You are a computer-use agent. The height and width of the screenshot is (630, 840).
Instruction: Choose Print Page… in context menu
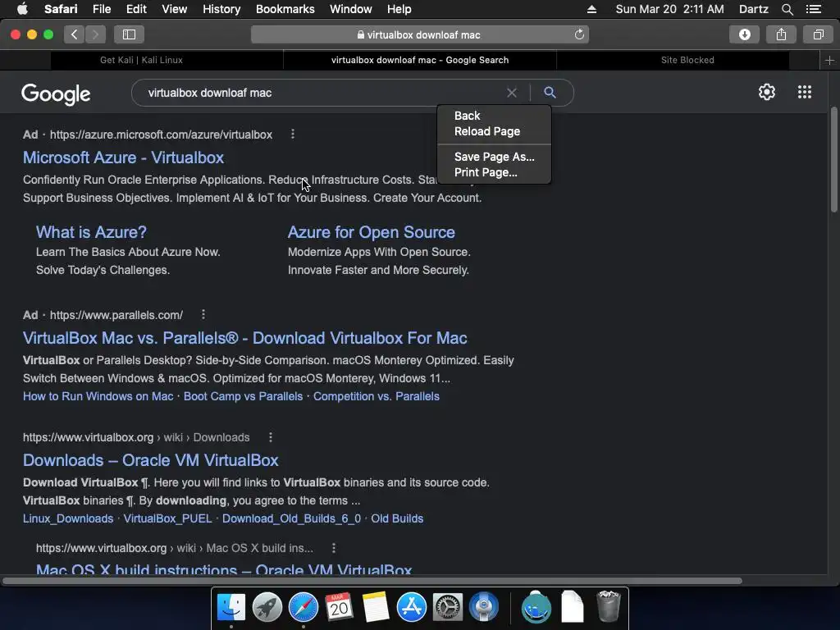coord(494,172)
